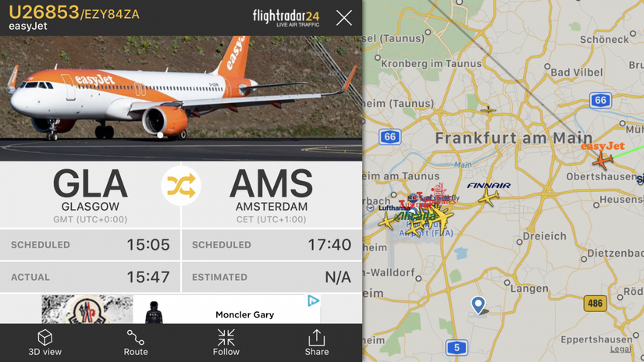This screenshot has width=644, height=362.
Task: Open the Legal link on map
Action: pyautogui.click(x=620, y=350)
